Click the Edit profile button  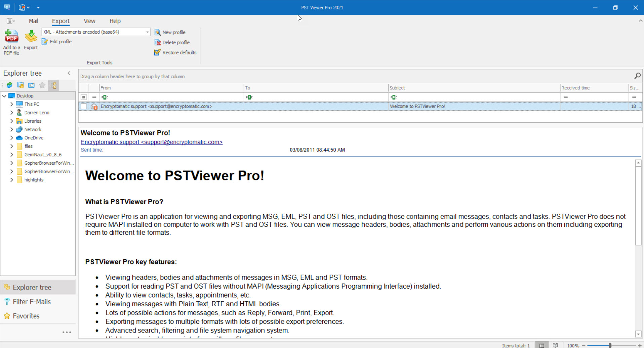[57, 42]
